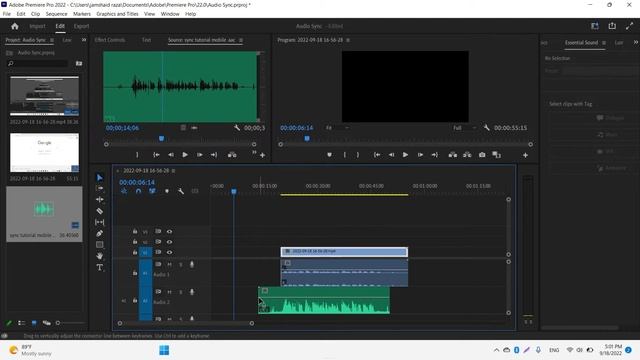Select the Pen tool
The width and height of the screenshot is (640, 360).
(100, 233)
